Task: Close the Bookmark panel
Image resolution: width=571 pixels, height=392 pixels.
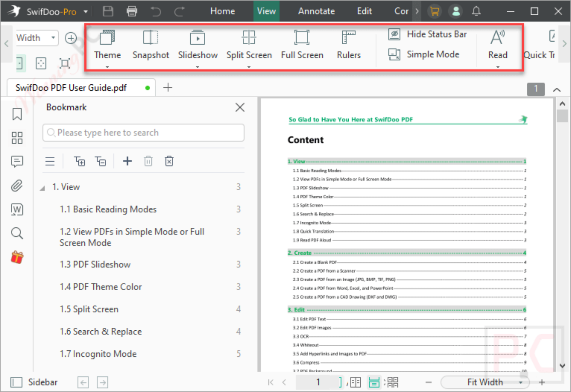Action: [240, 107]
